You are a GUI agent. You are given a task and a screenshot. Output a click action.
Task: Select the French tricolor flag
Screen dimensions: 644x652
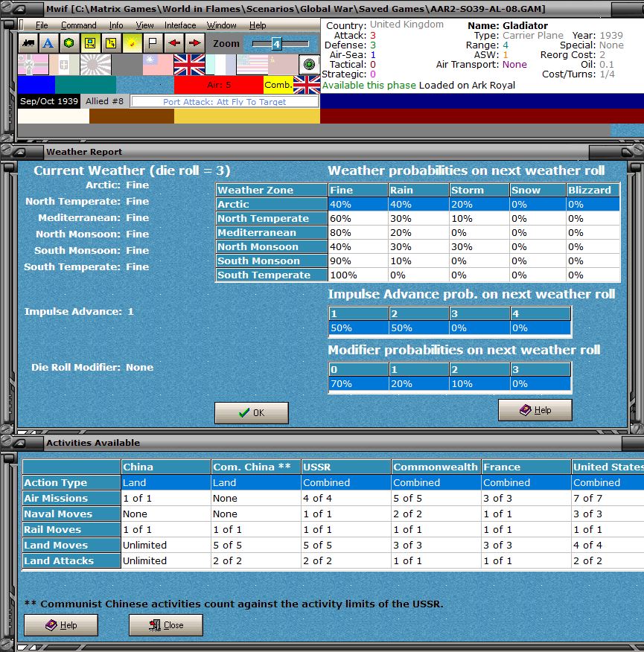pos(220,65)
